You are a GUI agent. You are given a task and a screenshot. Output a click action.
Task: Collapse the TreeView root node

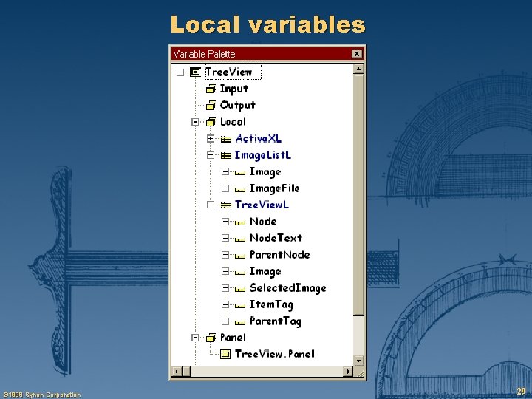point(180,72)
